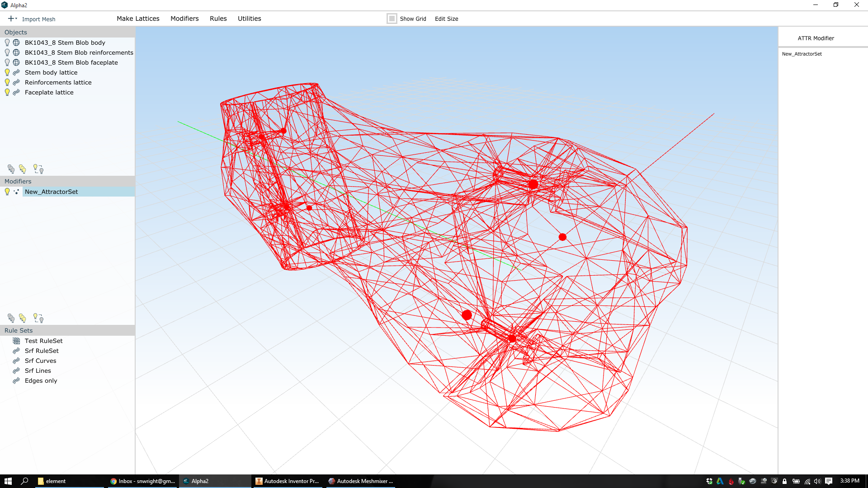868x488 pixels.
Task: Toggle visibility of Reinforcements lattice
Action: coord(7,82)
